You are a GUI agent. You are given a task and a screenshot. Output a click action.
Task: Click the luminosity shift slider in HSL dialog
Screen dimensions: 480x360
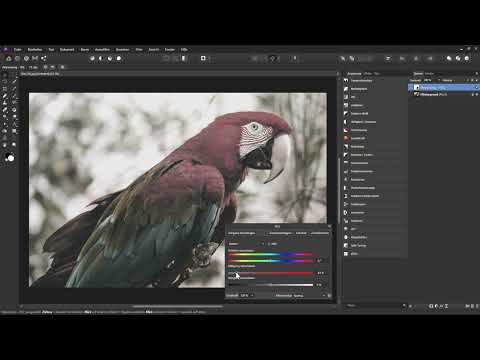271,285
